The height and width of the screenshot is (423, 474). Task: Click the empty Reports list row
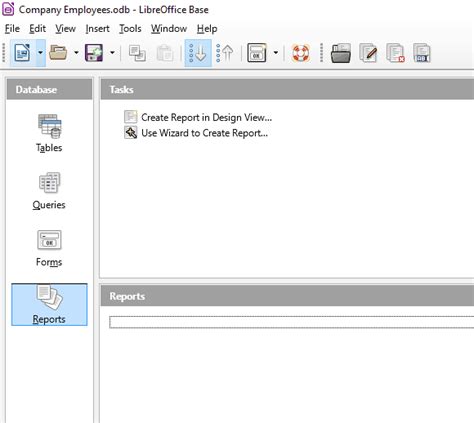coord(292,322)
